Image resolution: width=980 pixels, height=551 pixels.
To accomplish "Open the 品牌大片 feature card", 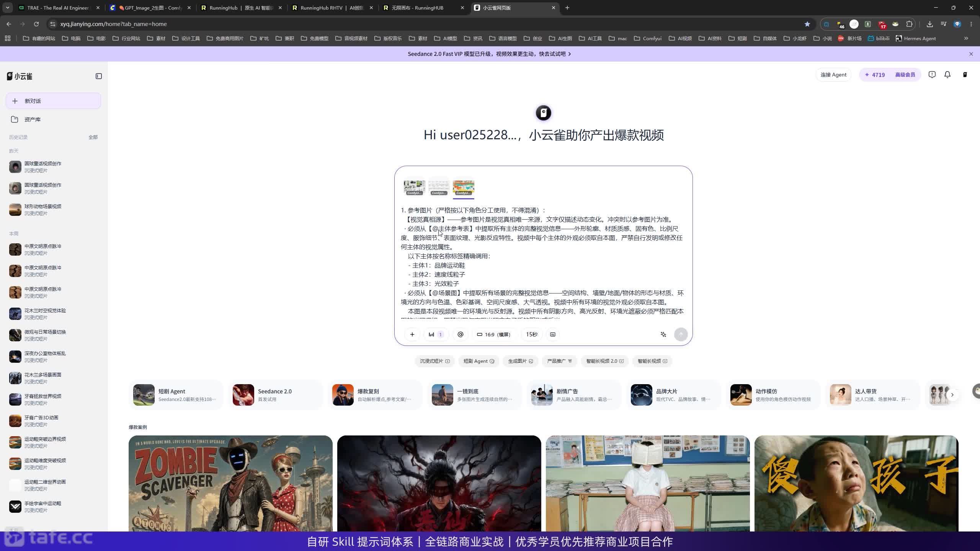I will tap(674, 395).
